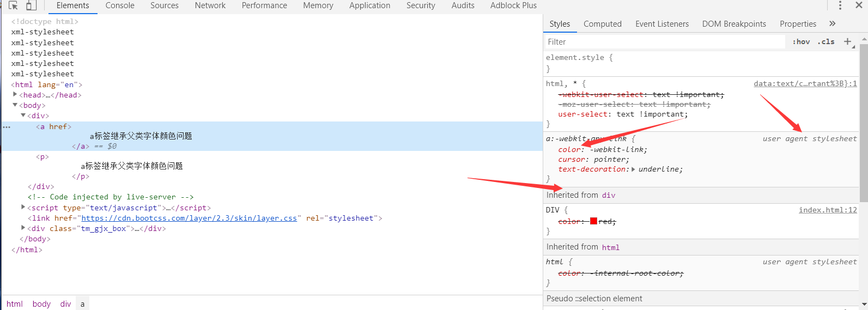Open the Memory tab
This screenshot has width=868, height=310.
click(x=318, y=5)
